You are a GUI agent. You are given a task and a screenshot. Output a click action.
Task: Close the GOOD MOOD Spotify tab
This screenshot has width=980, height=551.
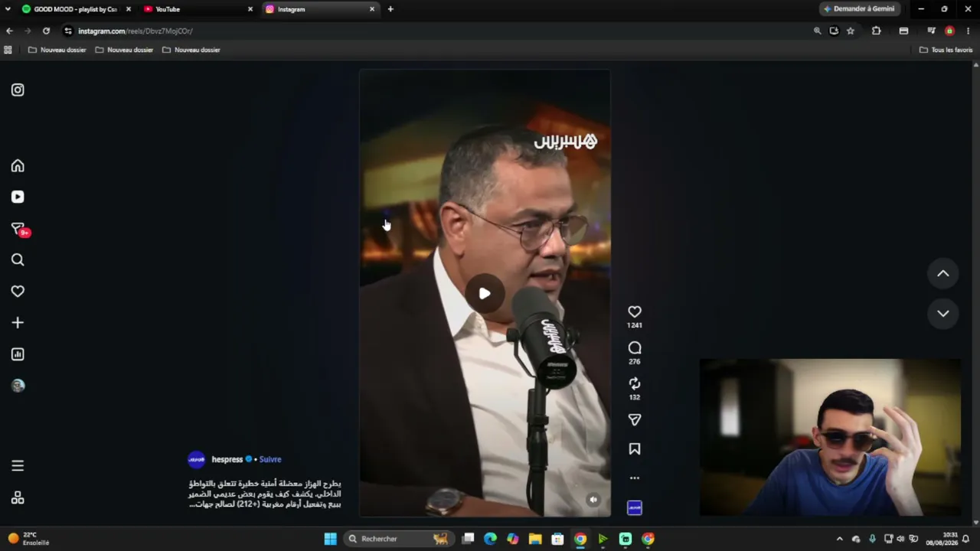pos(128,9)
